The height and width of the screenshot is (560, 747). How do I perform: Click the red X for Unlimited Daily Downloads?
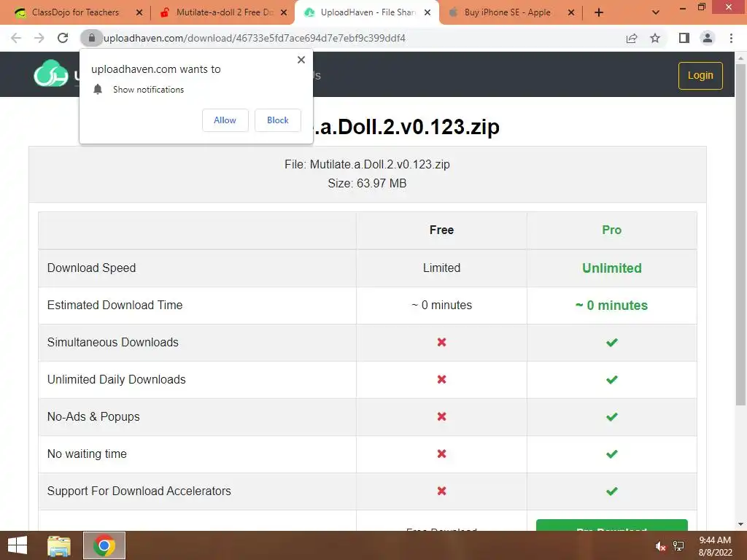tap(441, 379)
